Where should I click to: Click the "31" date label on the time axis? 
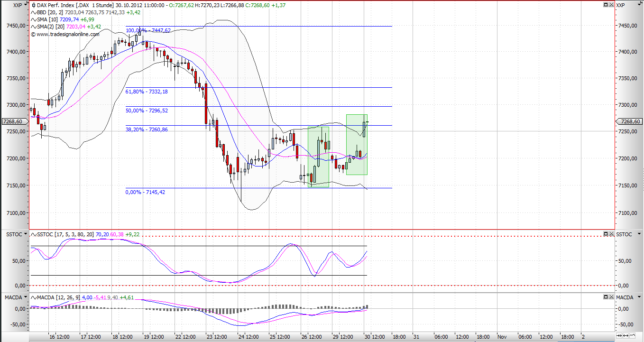(x=416, y=337)
